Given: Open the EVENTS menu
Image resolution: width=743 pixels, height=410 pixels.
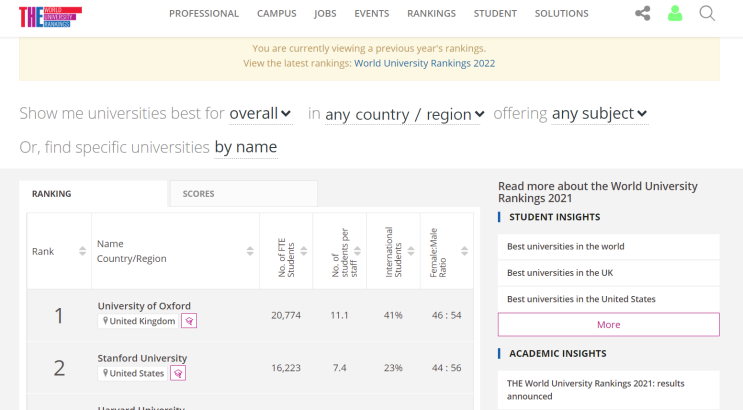Looking at the screenshot, I should [x=372, y=14].
